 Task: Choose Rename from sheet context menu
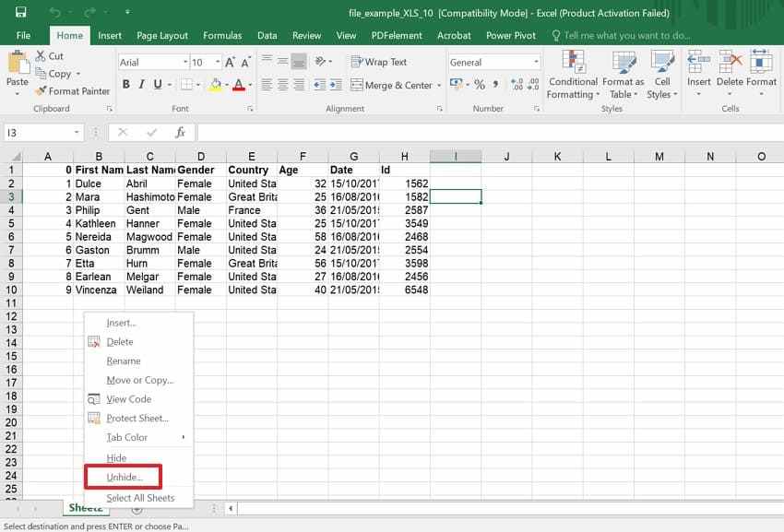tap(138, 361)
